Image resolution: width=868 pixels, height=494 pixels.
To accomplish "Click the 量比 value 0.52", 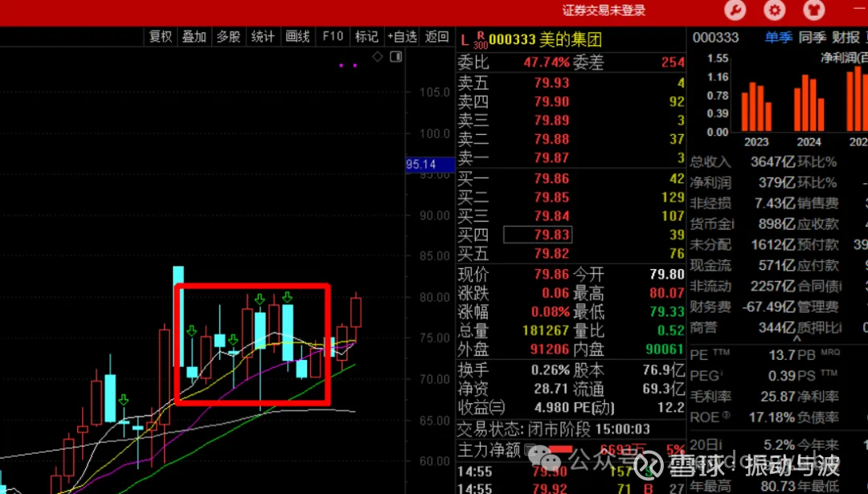I will [671, 331].
